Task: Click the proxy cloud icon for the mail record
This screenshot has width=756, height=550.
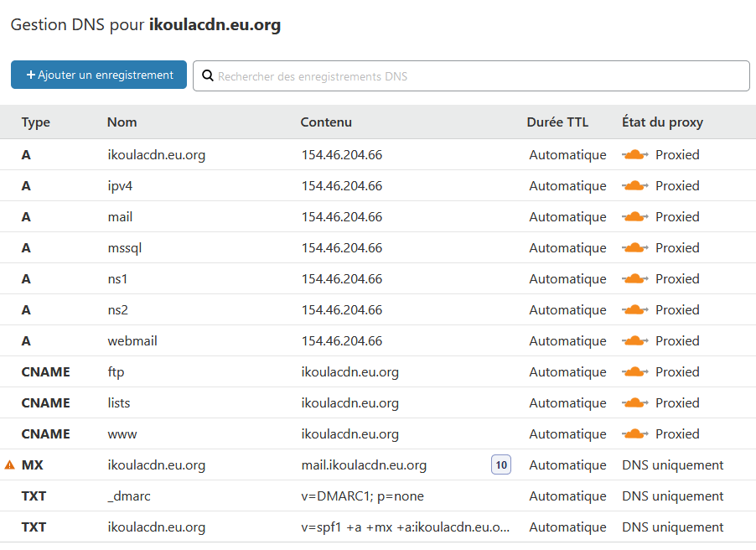Action: [635, 216]
